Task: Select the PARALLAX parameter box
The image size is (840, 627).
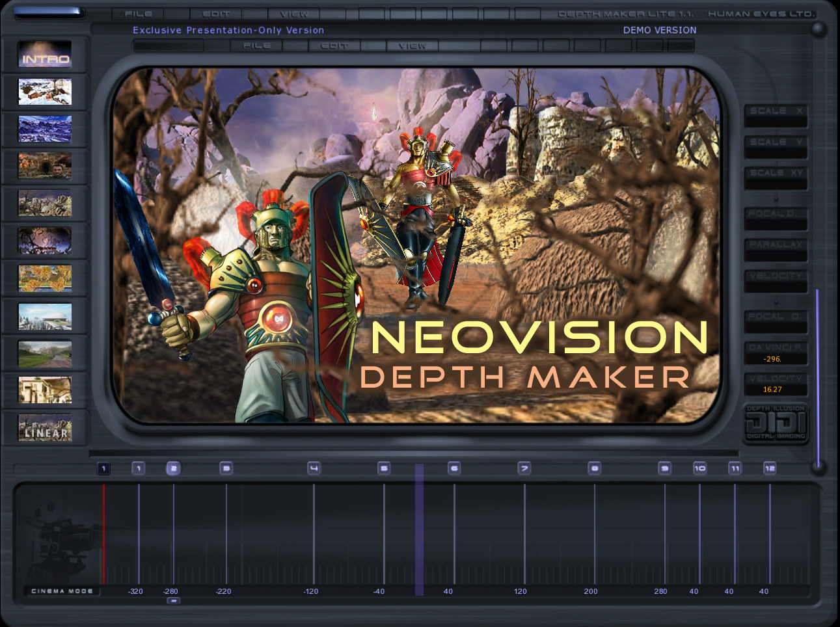Action: 776,250
